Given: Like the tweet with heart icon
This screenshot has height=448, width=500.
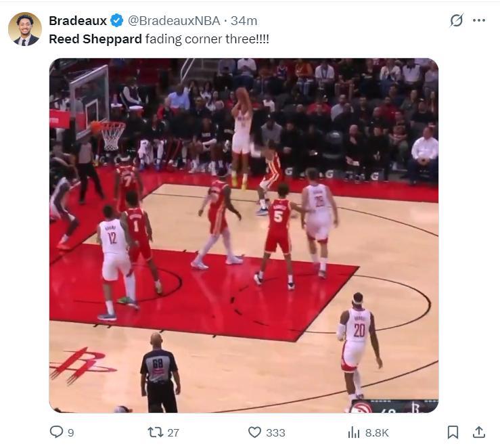Looking at the screenshot, I should point(254,432).
